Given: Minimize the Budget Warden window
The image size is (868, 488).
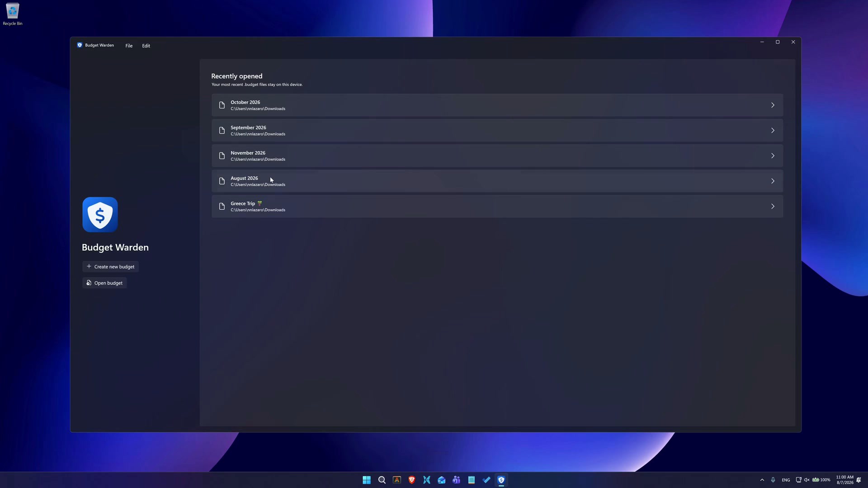Looking at the screenshot, I should (x=762, y=42).
